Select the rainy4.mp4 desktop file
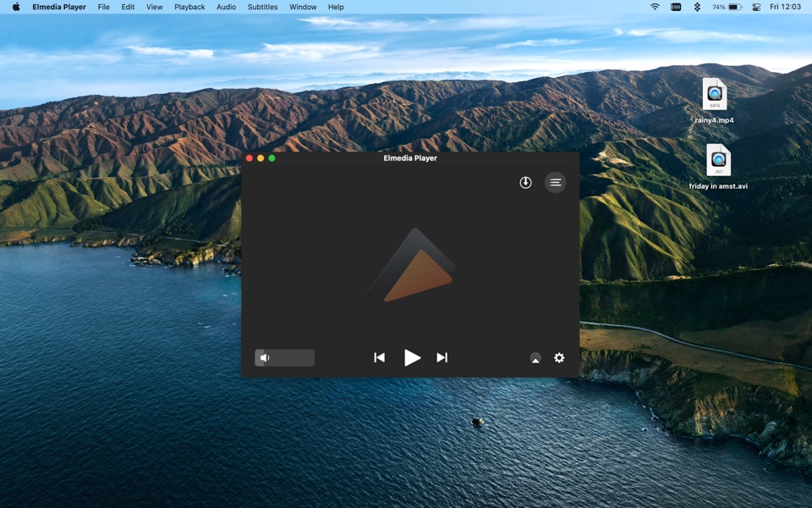This screenshot has width=812, height=508. (714, 95)
